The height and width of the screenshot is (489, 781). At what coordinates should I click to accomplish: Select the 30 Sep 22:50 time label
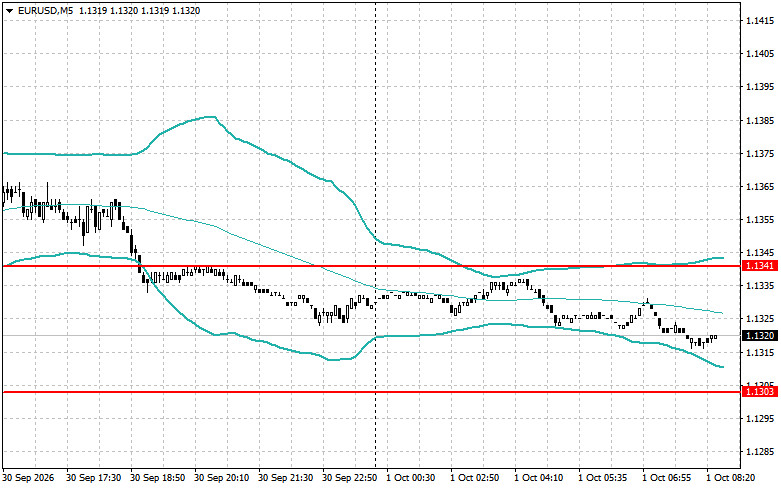click(350, 478)
